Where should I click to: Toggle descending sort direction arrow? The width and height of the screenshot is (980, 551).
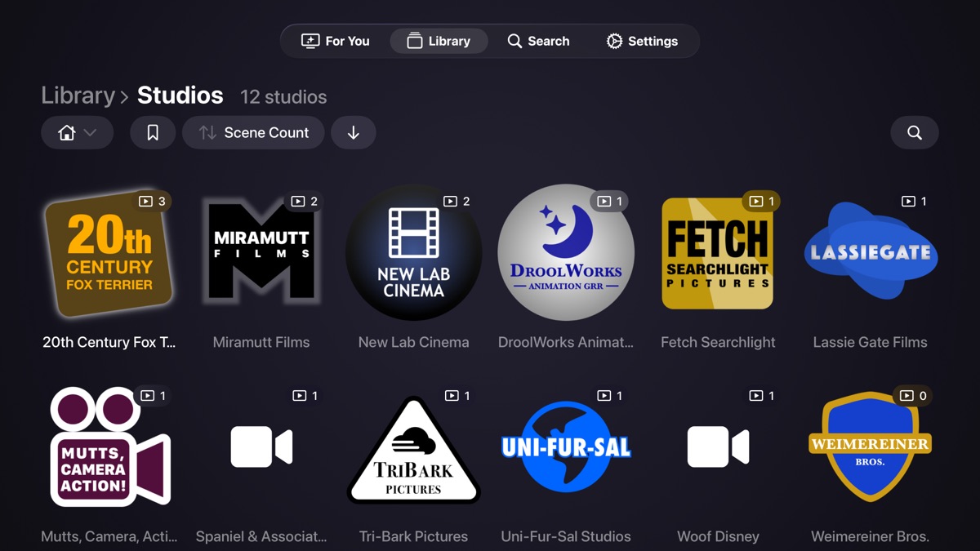coord(354,132)
